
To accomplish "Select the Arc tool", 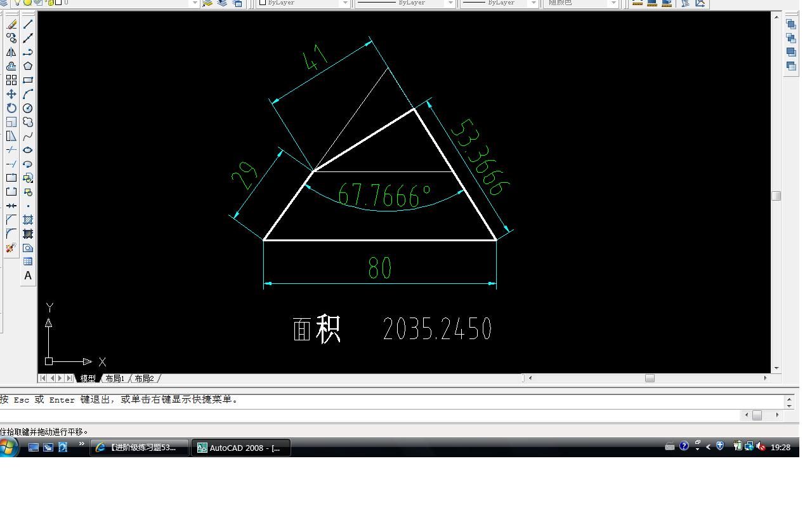I will (28, 94).
